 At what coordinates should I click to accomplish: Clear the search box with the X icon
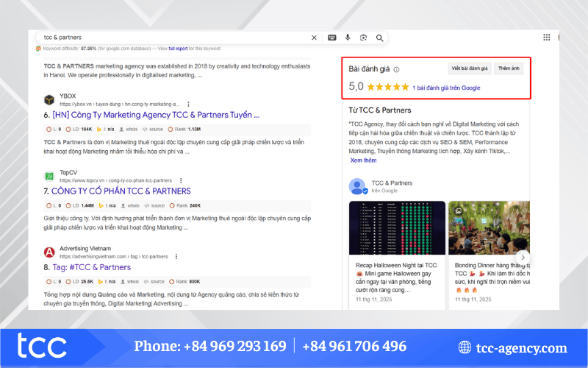[314, 38]
